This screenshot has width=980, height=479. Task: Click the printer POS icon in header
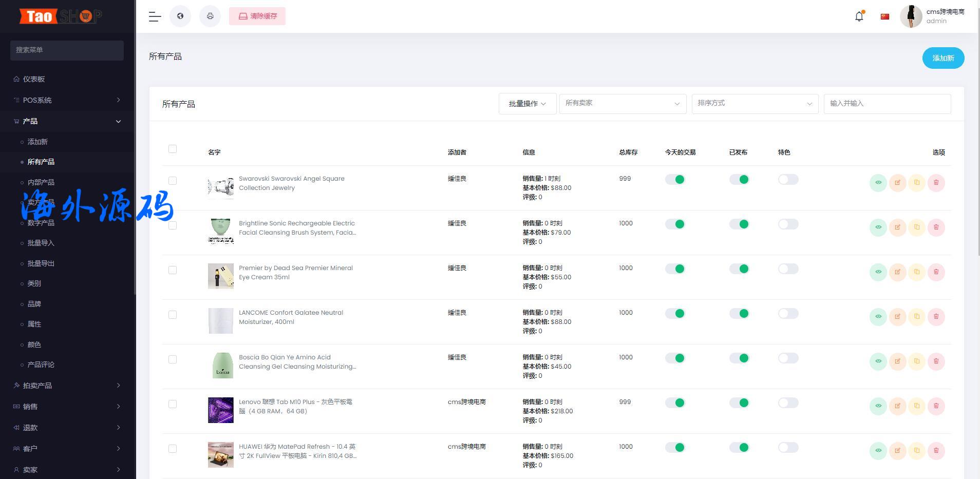210,16
